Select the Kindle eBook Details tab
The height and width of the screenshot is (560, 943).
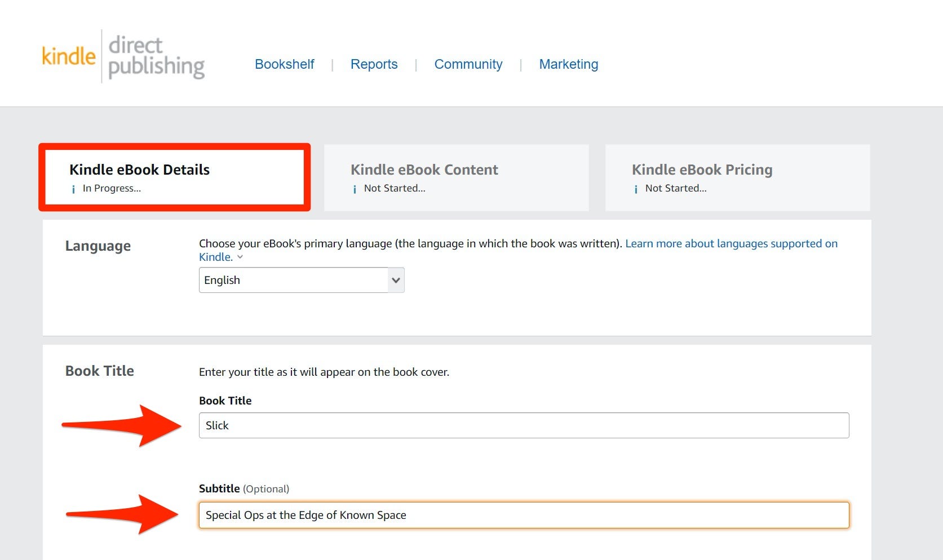pyautogui.click(x=174, y=177)
